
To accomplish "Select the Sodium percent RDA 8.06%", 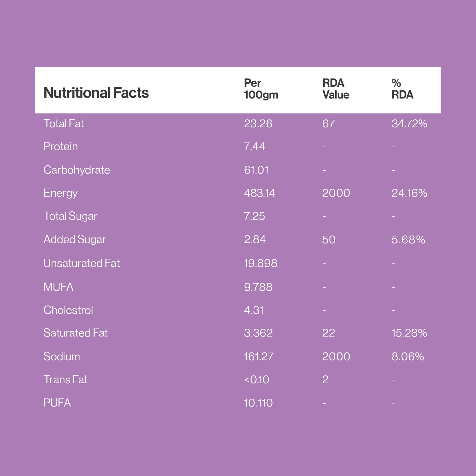I will click(x=408, y=356).
